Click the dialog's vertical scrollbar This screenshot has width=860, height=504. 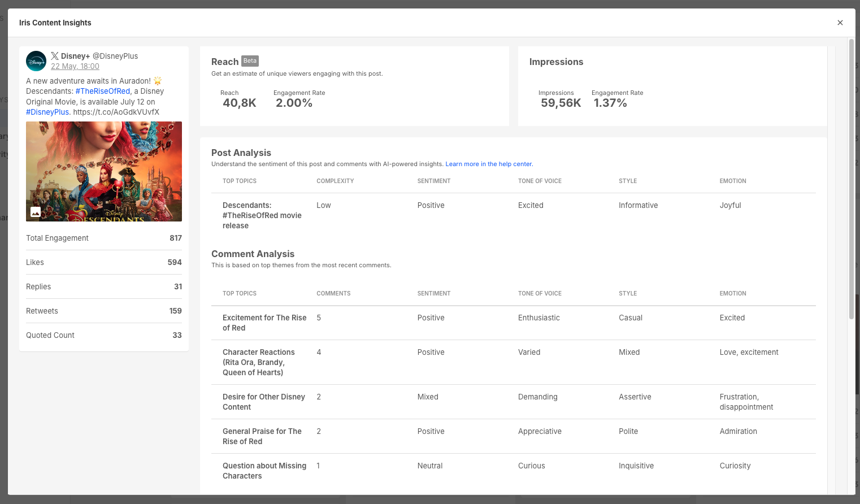[x=852, y=179]
